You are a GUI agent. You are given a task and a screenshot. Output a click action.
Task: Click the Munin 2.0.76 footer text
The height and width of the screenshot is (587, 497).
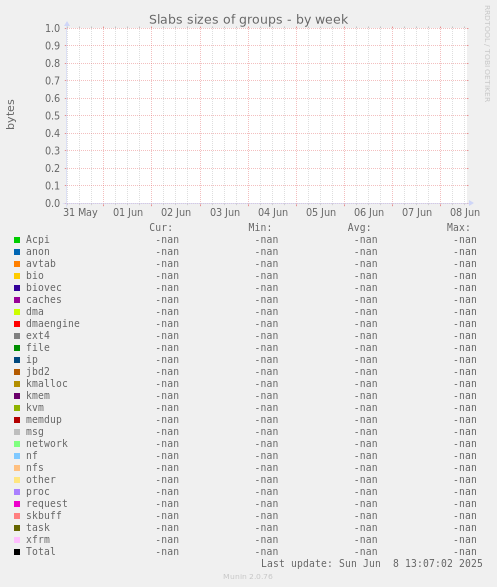(x=248, y=577)
